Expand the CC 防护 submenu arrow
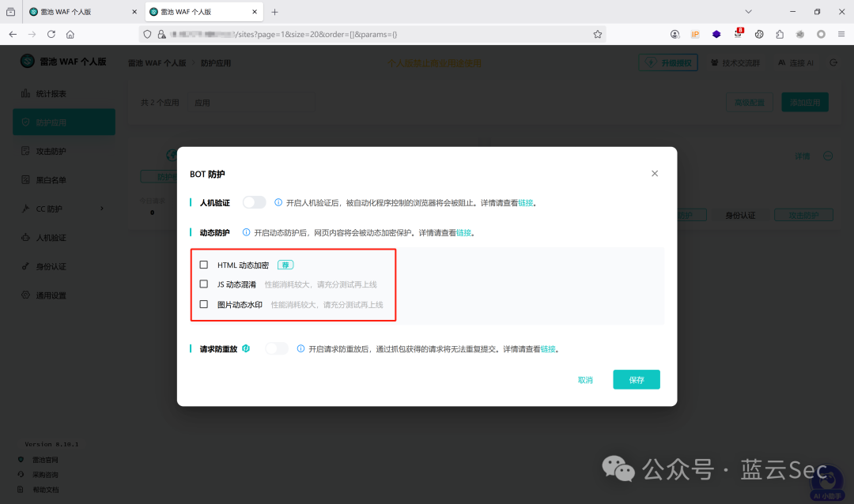The image size is (854, 504). [x=102, y=209]
